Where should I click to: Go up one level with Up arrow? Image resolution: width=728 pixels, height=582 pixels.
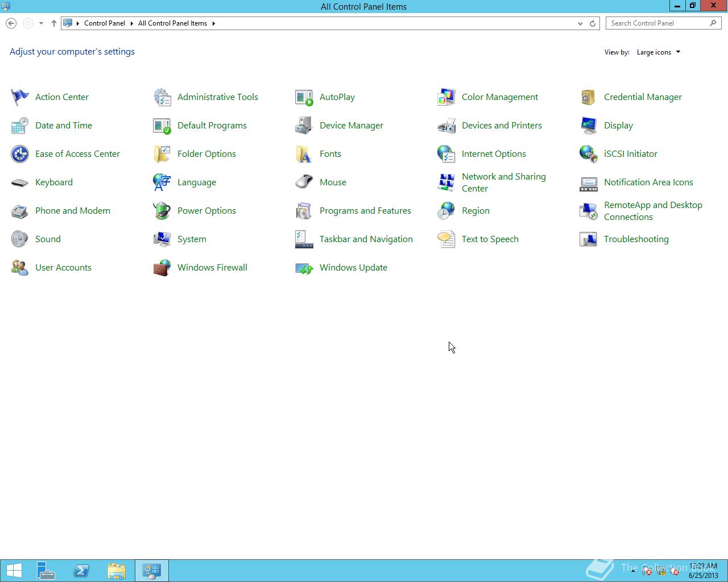(53, 23)
